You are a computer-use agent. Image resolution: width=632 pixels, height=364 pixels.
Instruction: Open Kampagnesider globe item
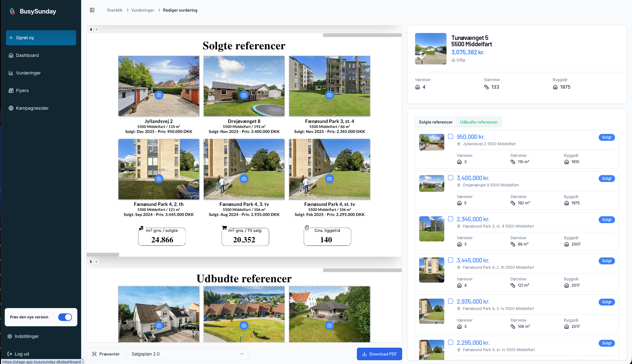pyautogui.click(x=11, y=108)
